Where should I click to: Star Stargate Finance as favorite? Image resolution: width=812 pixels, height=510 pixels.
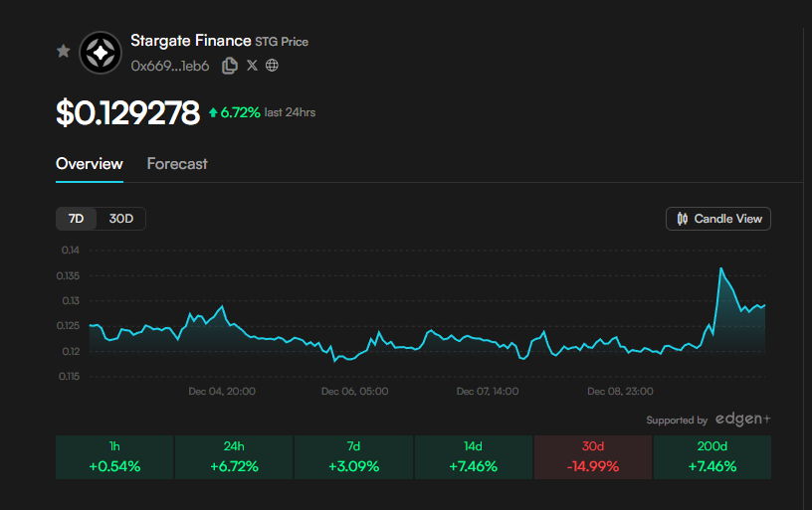[x=63, y=51]
